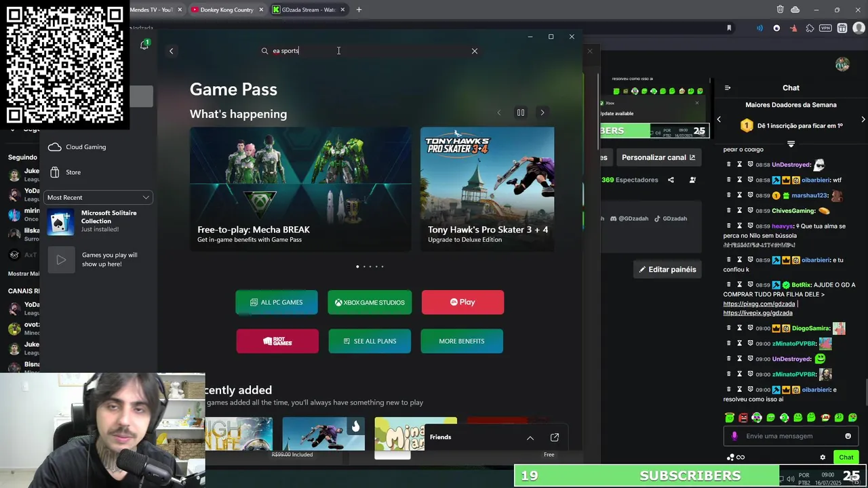The width and height of the screenshot is (868, 488).
Task: Click the Seguindo heading in channel sidebar
Action: pos(22,157)
